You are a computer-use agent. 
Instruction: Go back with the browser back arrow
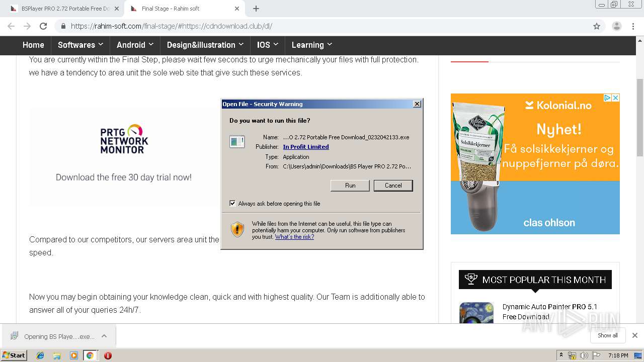pos(11,26)
